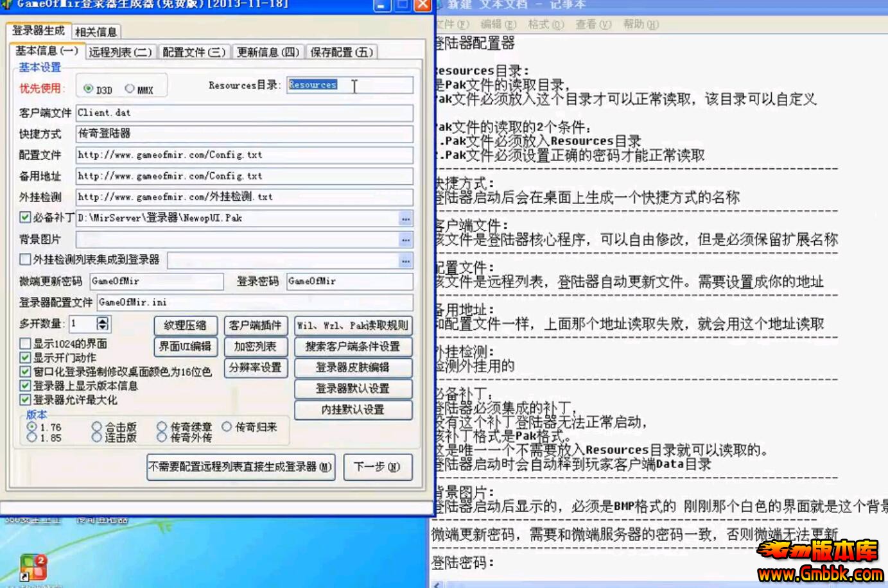Switch to 远程列表(二) tab
The width and height of the screenshot is (888, 588).
click(x=120, y=52)
